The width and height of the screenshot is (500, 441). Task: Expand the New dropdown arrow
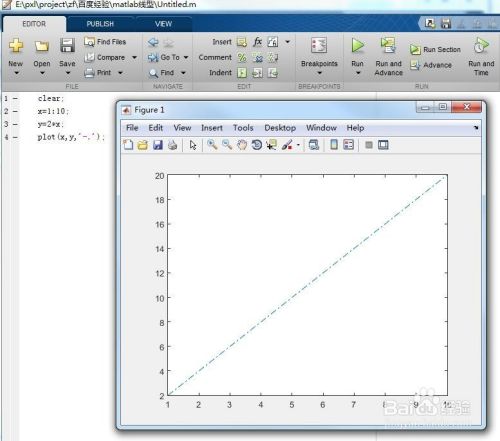[x=16, y=73]
